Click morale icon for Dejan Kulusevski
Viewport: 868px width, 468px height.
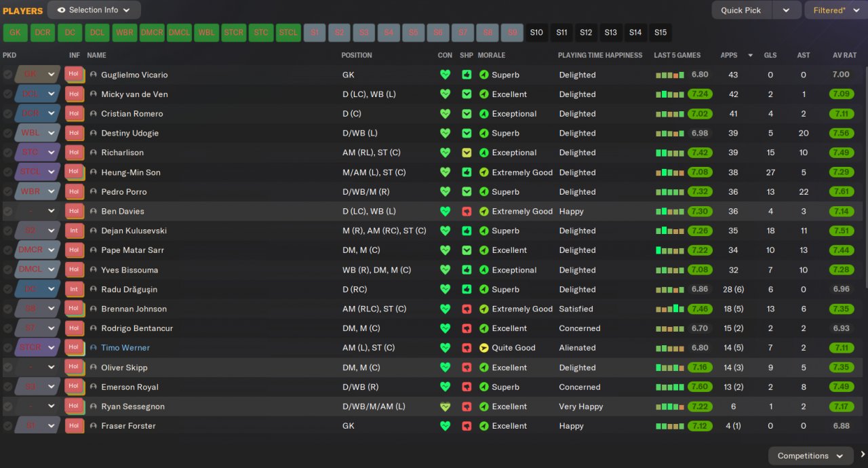click(x=484, y=231)
